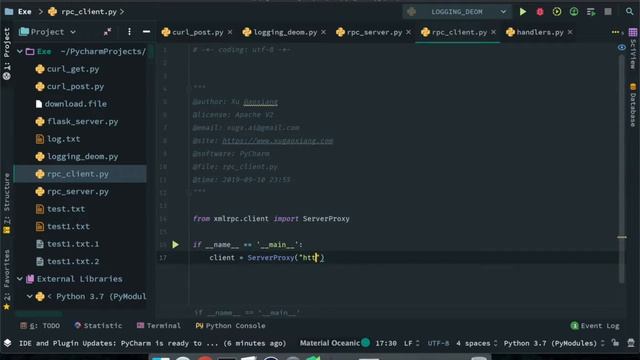Close the curl_post.py tab
The height and width of the screenshot is (360, 640).
point(230,32)
